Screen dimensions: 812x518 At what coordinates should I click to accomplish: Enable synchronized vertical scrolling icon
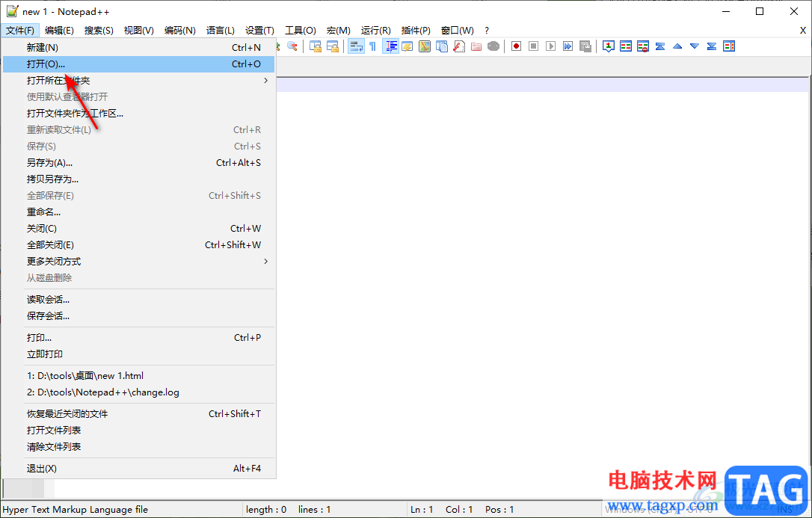click(316, 46)
